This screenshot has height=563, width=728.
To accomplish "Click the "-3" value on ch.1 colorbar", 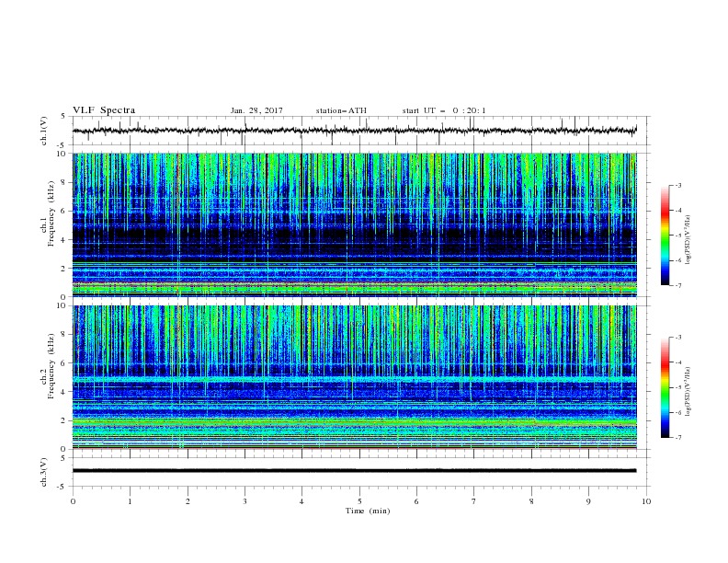I will 677,185.
